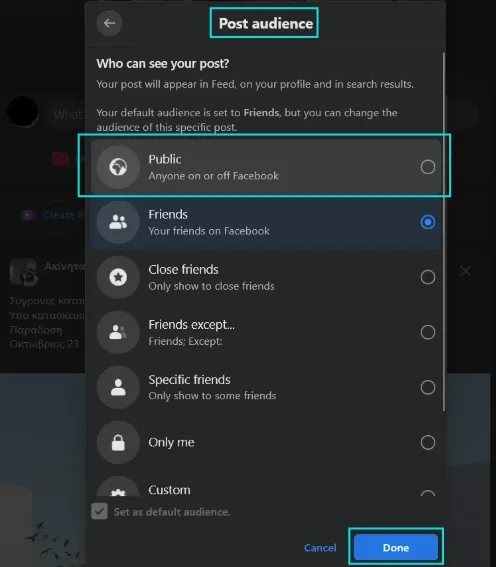Select the Only me radio button
Viewport: 496px width, 567px height.
428,442
